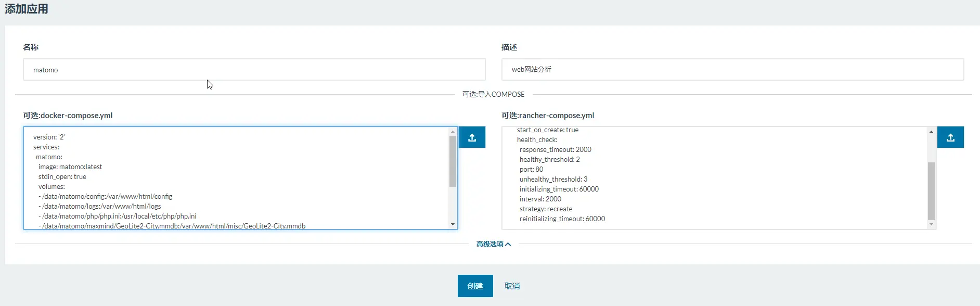
Task: Click the line "version: '2'"
Action: tap(49, 137)
